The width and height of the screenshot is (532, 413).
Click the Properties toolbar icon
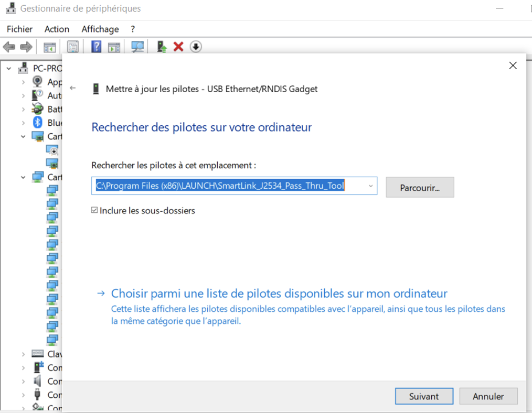click(73, 47)
